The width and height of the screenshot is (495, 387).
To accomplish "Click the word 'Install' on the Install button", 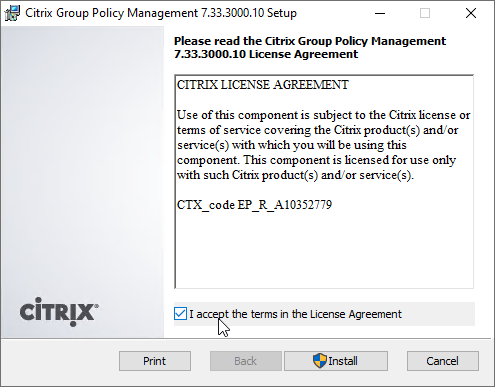I will 343,361.
